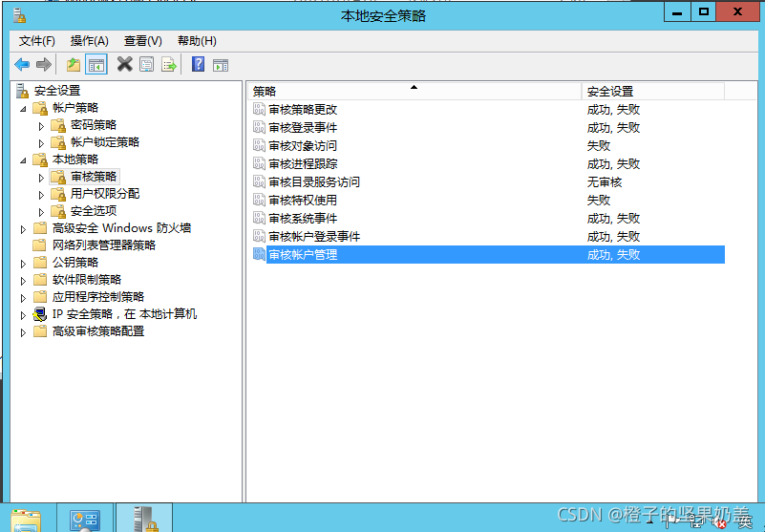
Task: Click the policy icon beside 审核对象访问
Action: 259,145
